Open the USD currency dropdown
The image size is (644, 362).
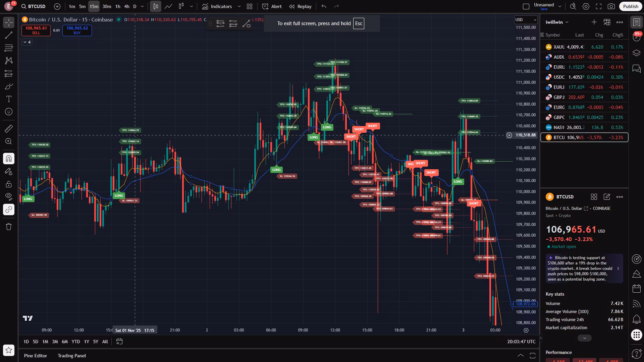(x=526, y=20)
